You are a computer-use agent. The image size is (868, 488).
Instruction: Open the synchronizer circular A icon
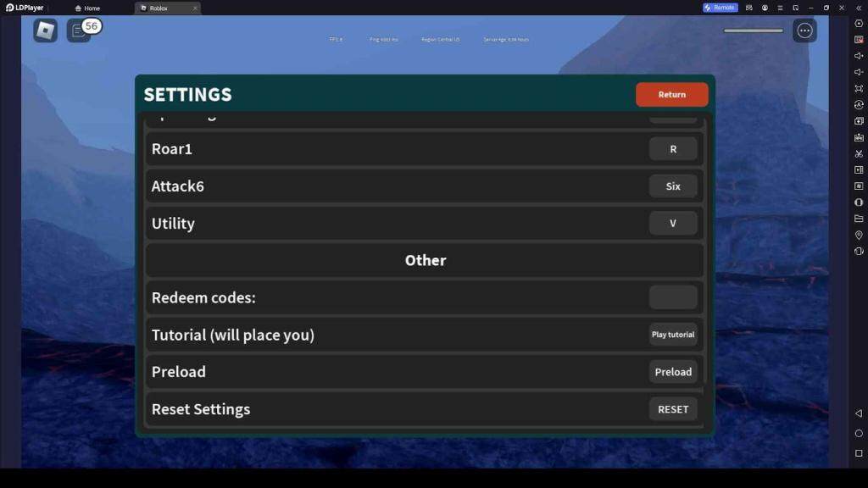(x=859, y=104)
